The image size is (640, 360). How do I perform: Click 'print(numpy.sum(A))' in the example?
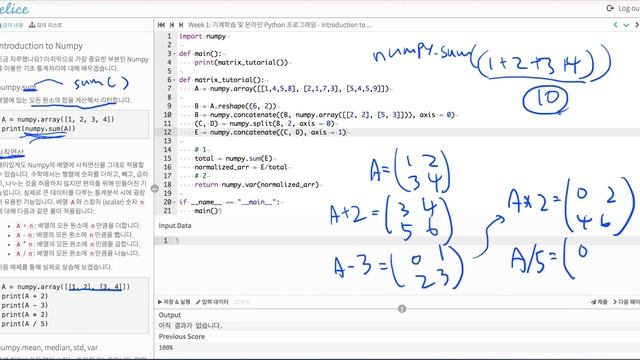(38, 129)
